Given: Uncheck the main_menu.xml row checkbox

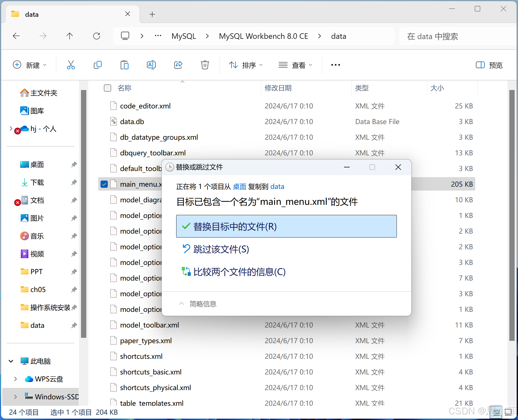Looking at the screenshot, I should (x=104, y=184).
